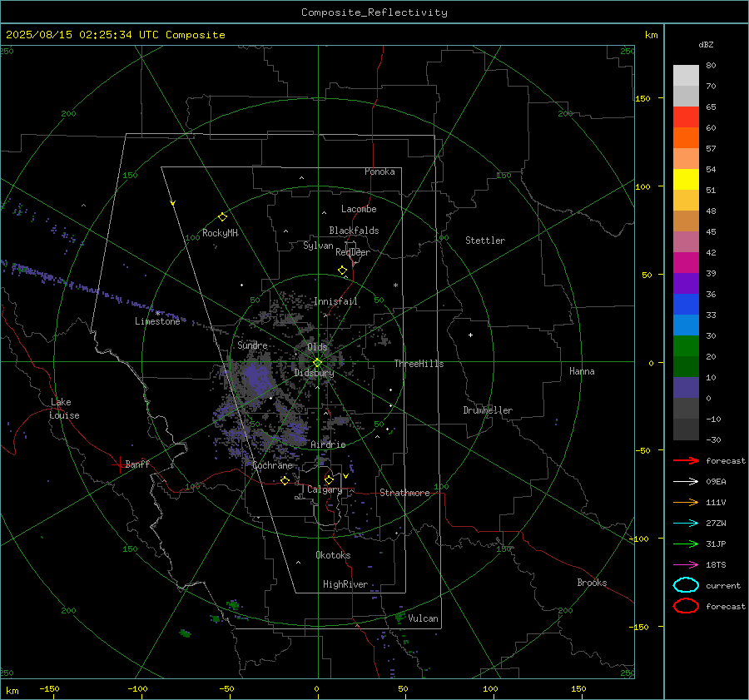
Task: Click the Cochrane label
Action: pos(272,465)
